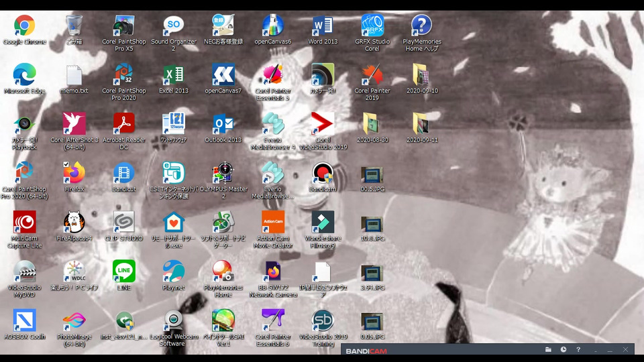Open Google Chrome desktop shortcut

click(24, 25)
